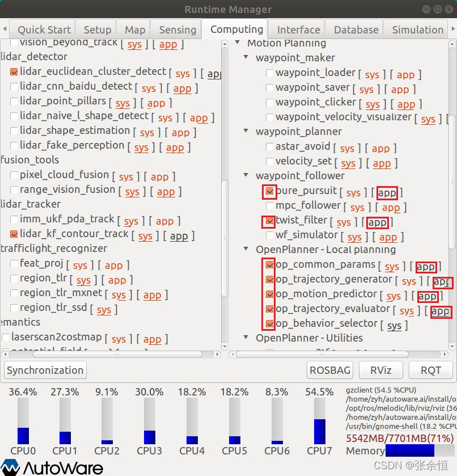Open sys link of velocity_set
Viewport: 457px width, 476px height.
(x=348, y=163)
